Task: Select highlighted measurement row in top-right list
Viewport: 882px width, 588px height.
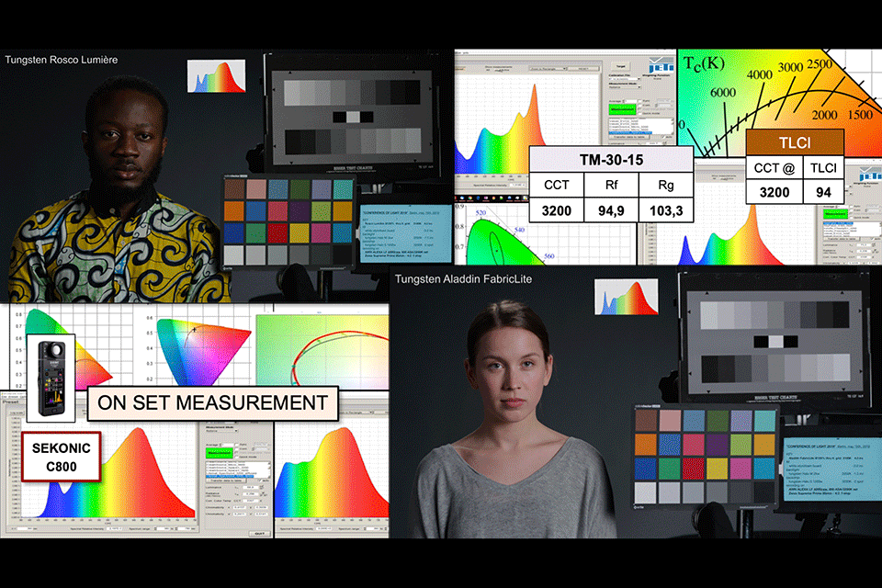Action: coord(630,133)
